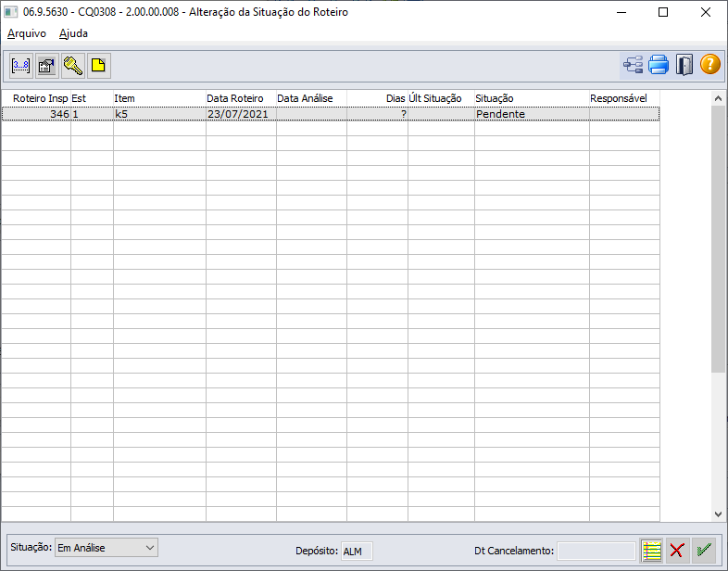Select the Dias cell showing question mark

(377, 114)
